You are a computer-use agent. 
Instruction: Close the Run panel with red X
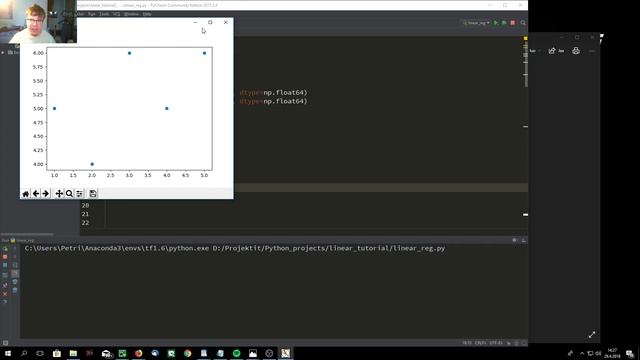point(5,294)
